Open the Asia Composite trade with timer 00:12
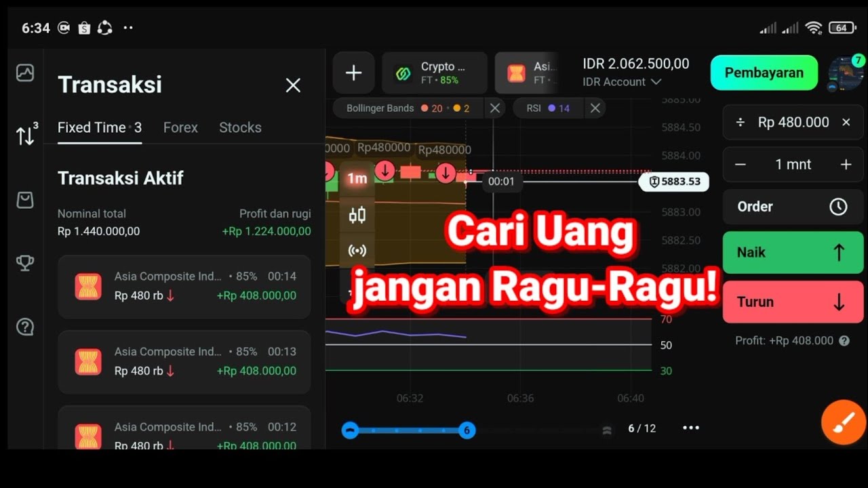The width and height of the screenshot is (868, 488). coord(184,428)
